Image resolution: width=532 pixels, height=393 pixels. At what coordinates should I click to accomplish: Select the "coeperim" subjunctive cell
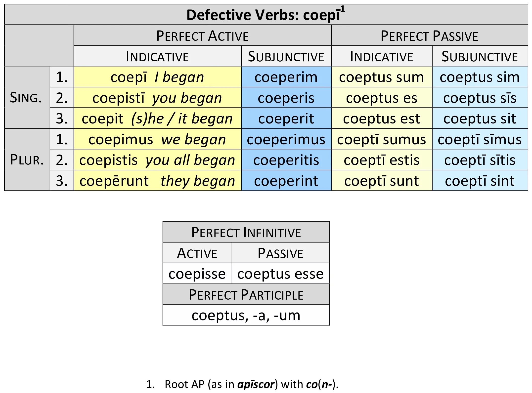[x=286, y=77]
